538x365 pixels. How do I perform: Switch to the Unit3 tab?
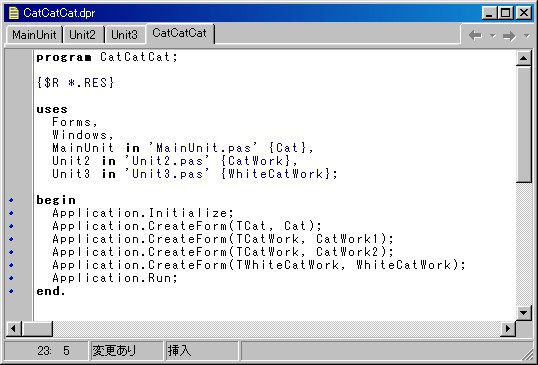tap(124, 35)
